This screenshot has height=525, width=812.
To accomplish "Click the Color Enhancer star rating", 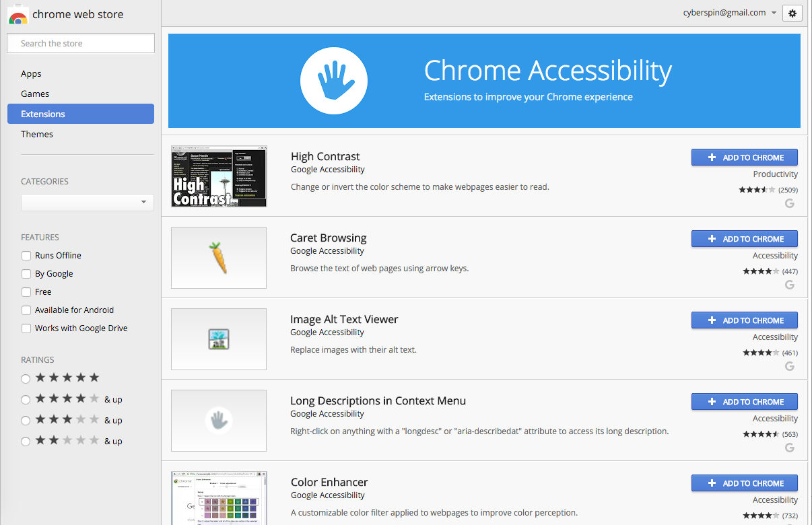I will click(x=761, y=516).
